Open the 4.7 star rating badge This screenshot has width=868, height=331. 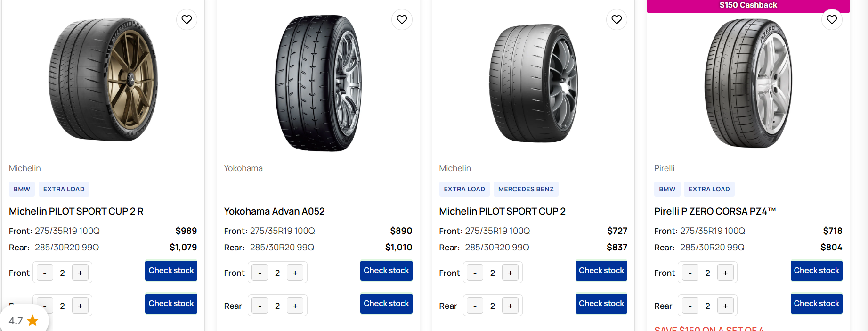click(24, 321)
